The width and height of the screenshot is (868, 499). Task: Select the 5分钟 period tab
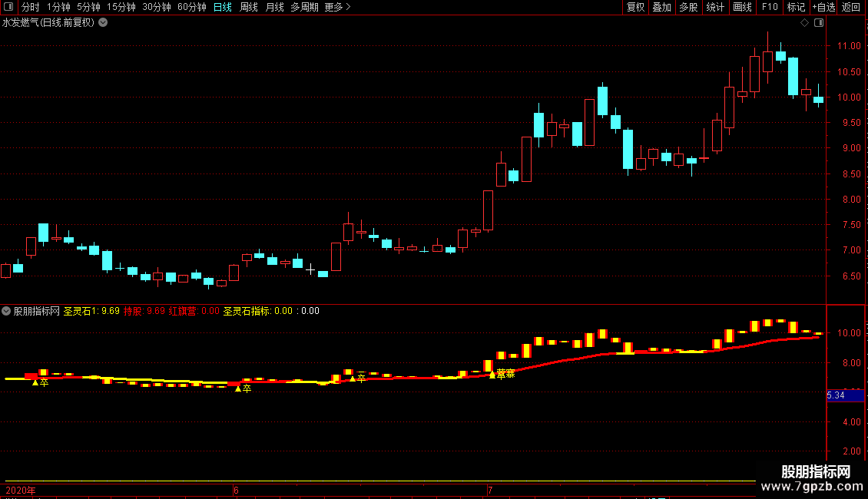(x=88, y=7)
